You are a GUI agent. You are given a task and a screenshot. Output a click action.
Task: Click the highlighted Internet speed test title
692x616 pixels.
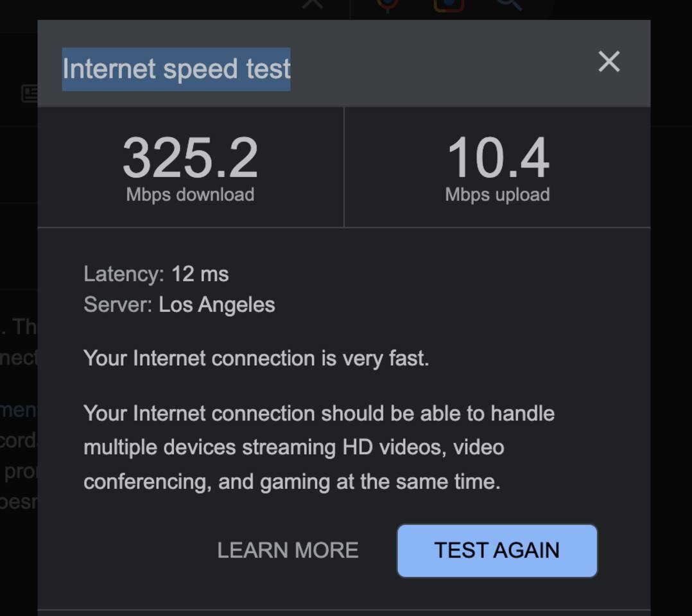pos(177,69)
